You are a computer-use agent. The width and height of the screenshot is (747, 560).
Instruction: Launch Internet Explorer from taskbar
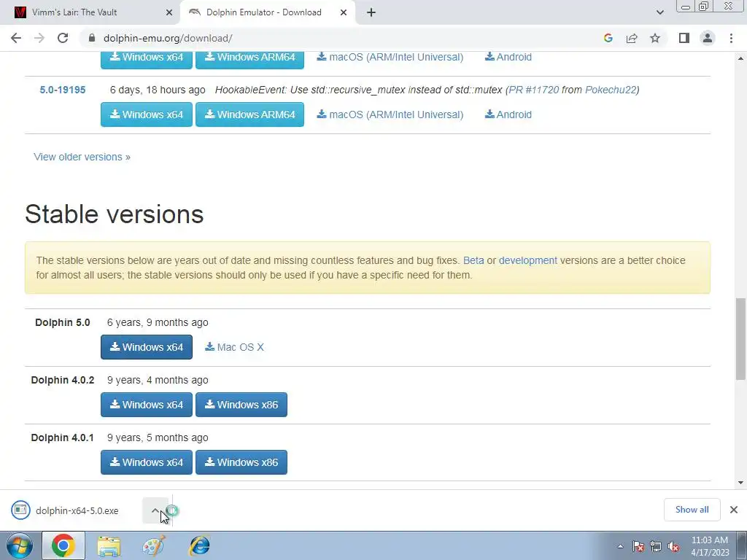pyautogui.click(x=199, y=545)
